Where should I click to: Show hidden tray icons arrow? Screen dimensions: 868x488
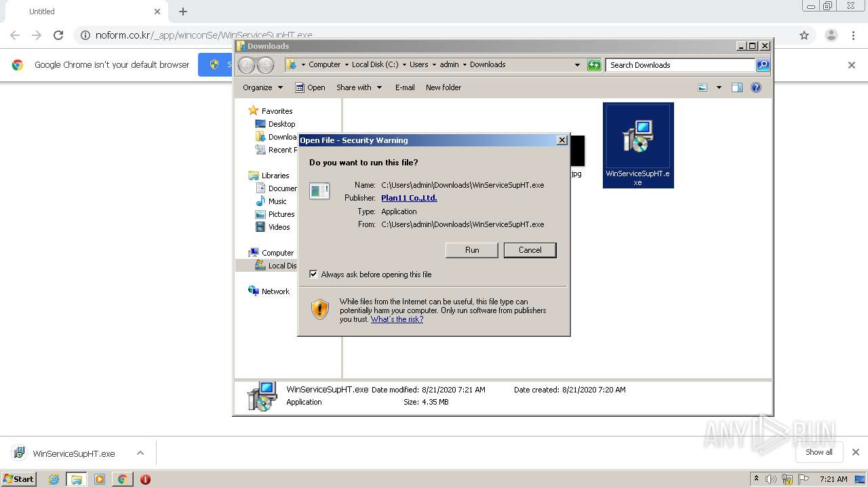[757, 479]
